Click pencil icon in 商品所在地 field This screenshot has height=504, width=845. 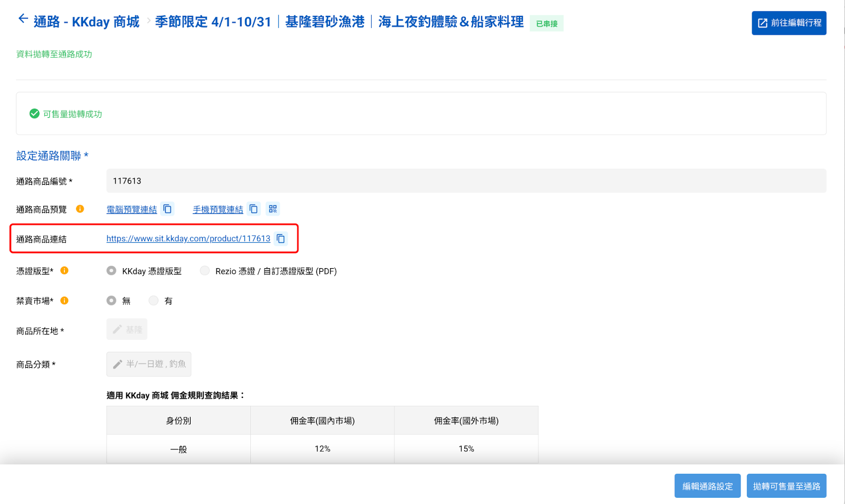pyautogui.click(x=117, y=329)
